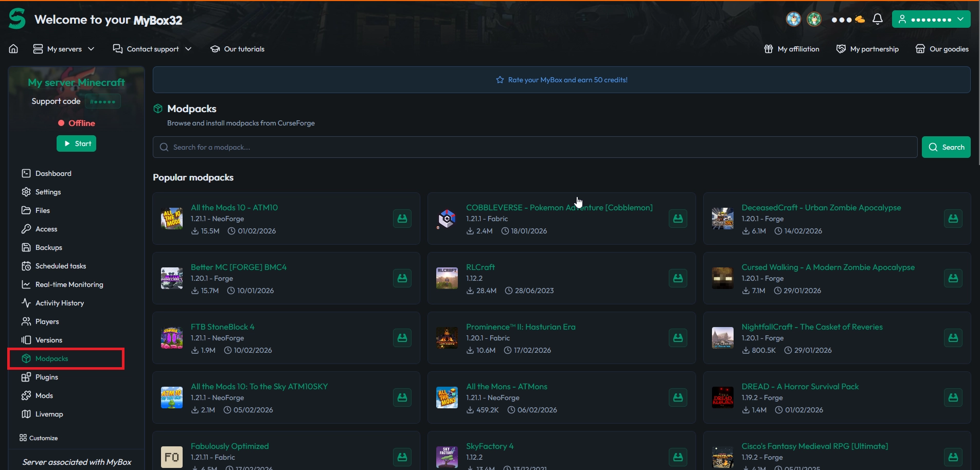Open the Plugins sidebar section
980x470 pixels.
pyautogui.click(x=46, y=377)
